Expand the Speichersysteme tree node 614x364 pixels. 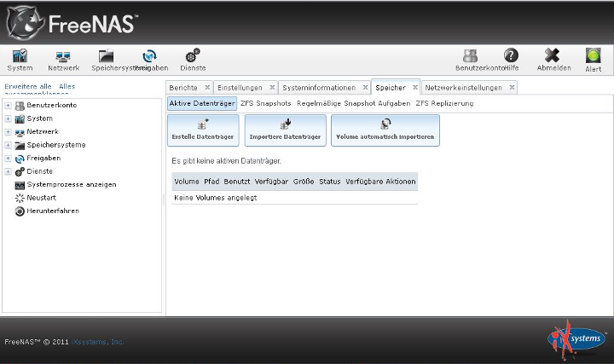point(8,145)
